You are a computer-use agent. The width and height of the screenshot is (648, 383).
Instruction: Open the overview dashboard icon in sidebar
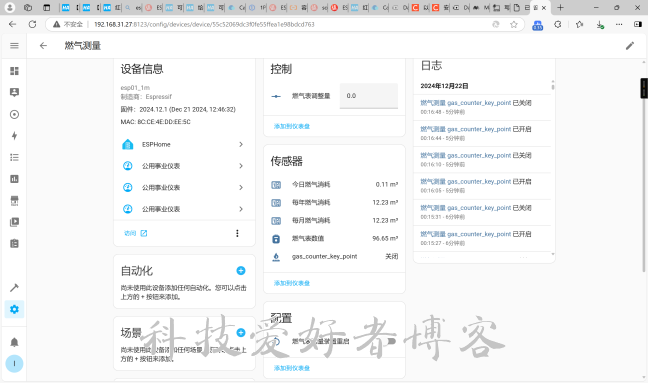click(x=14, y=71)
